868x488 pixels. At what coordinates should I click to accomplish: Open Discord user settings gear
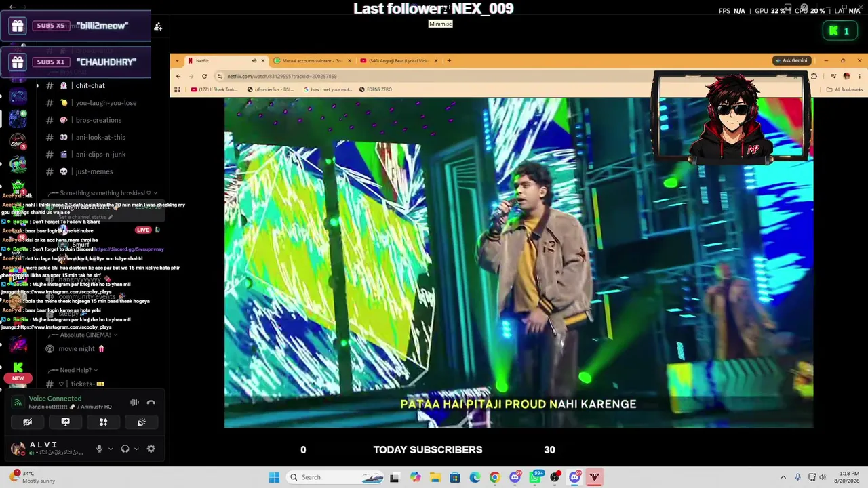point(151,449)
